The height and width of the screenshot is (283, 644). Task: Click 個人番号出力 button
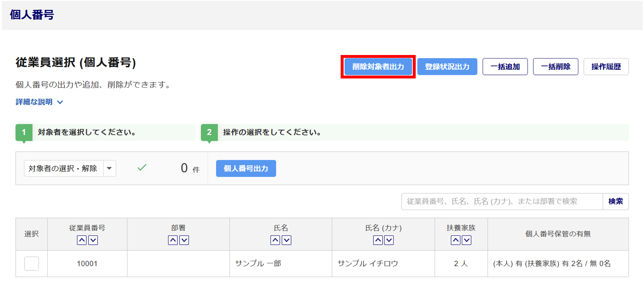tap(246, 168)
